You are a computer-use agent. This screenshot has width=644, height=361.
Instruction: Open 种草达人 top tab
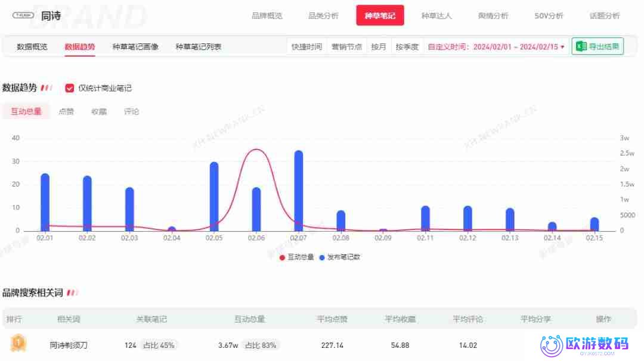(x=436, y=15)
